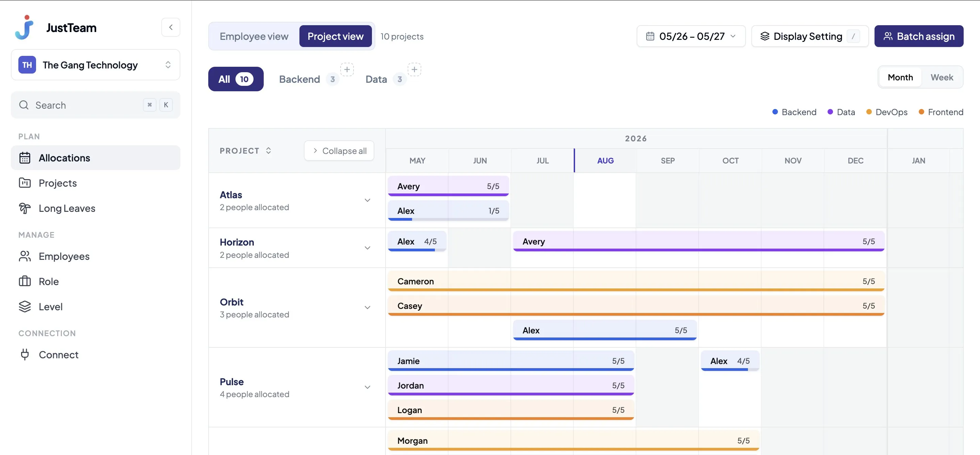
Task: Collapse the sidebar with the chevron button
Action: (x=171, y=27)
